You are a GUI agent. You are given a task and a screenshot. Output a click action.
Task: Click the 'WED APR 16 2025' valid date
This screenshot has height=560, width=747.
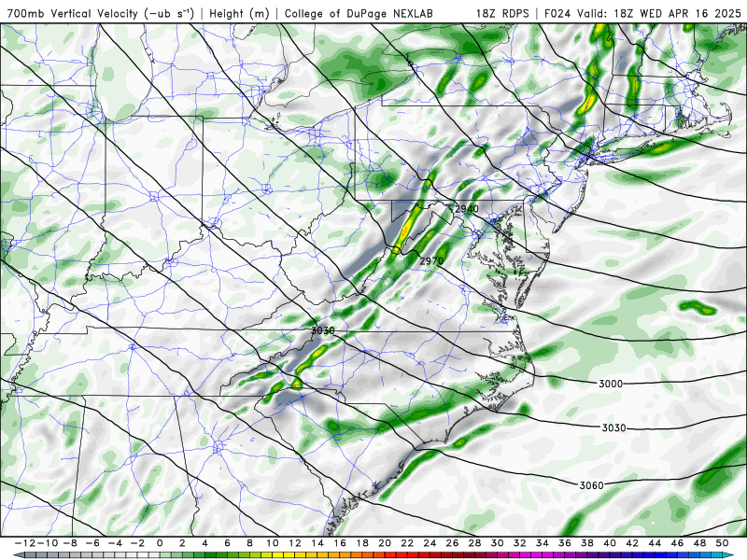pos(690,13)
